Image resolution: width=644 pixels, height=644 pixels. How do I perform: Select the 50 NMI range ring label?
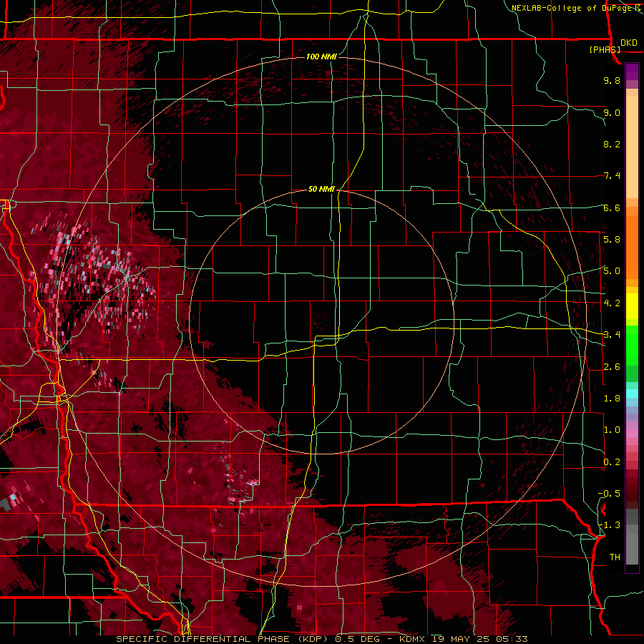coord(321,189)
